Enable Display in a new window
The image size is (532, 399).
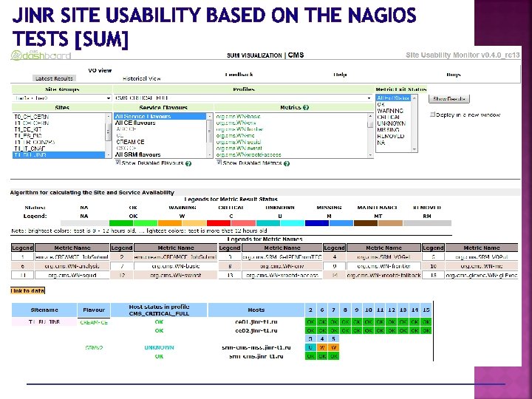[432, 115]
